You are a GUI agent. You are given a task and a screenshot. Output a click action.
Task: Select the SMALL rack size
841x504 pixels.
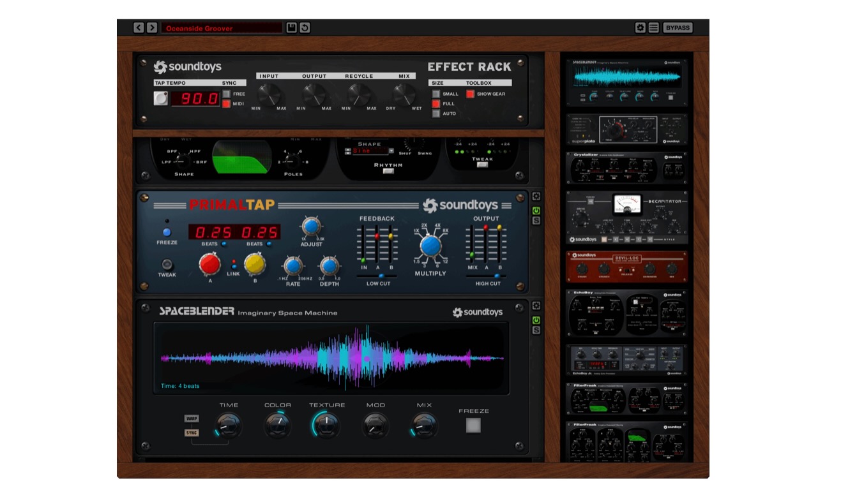(436, 94)
